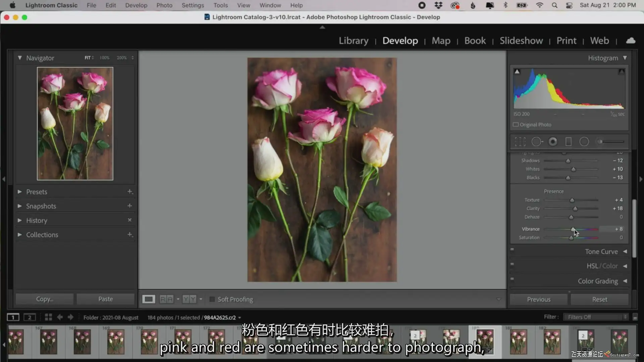Activate the Red Eye Correction tool
Viewport: 644px width, 362px height.
553,142
